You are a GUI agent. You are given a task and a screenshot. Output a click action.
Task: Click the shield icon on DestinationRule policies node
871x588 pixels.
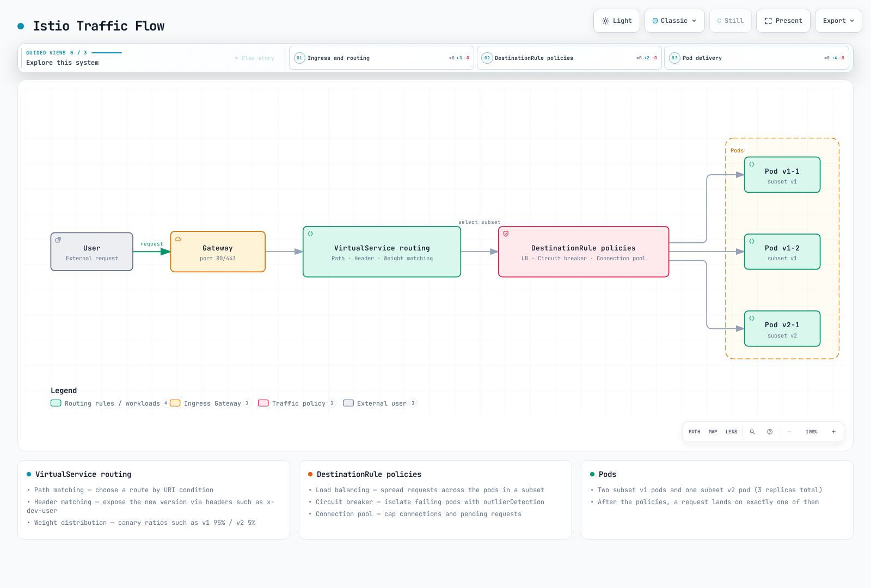506,234
